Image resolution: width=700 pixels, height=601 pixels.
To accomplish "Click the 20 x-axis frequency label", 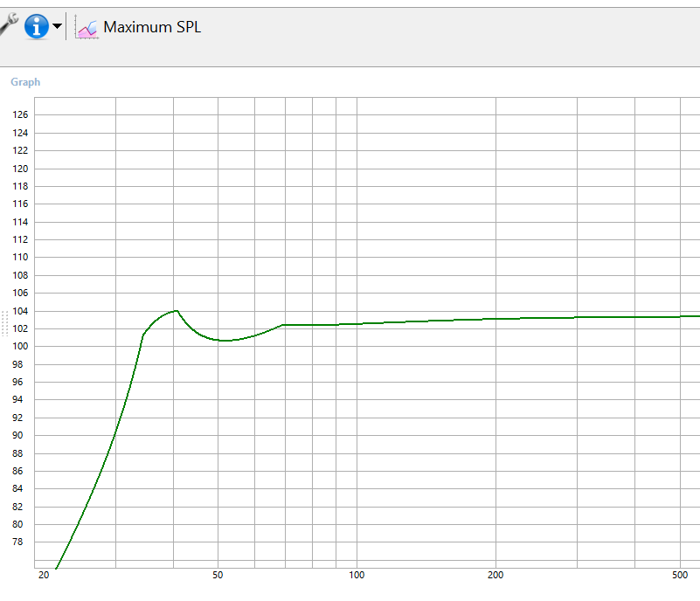I will point(44,575).
